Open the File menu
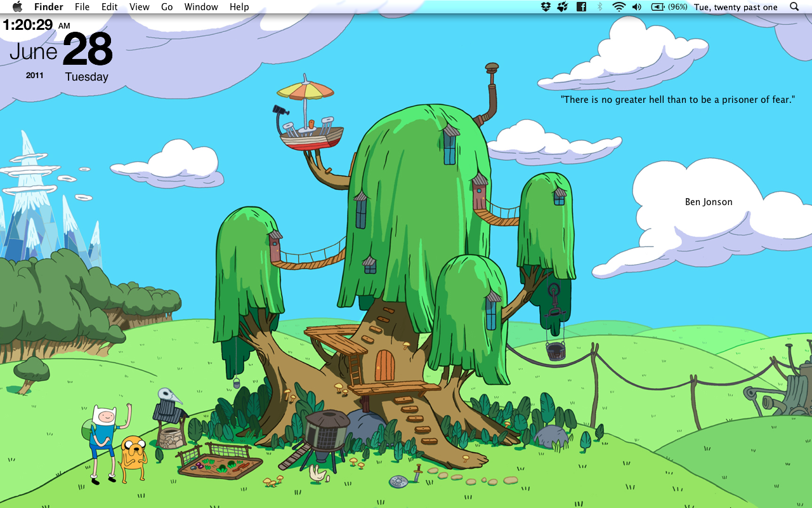This screenshot has height=508, width=812. click(82, 7)
